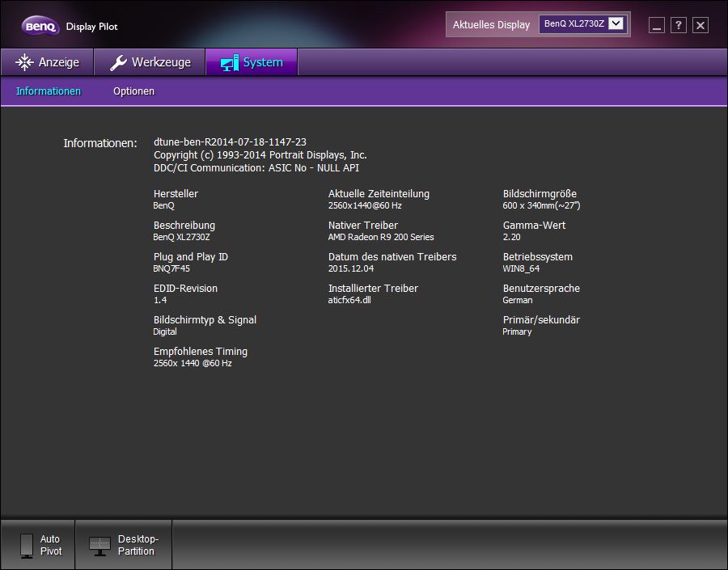Viewport: 728px width, 570px height.
Task: Click the Installierter Treiber label
Action: tap(373, 289)
